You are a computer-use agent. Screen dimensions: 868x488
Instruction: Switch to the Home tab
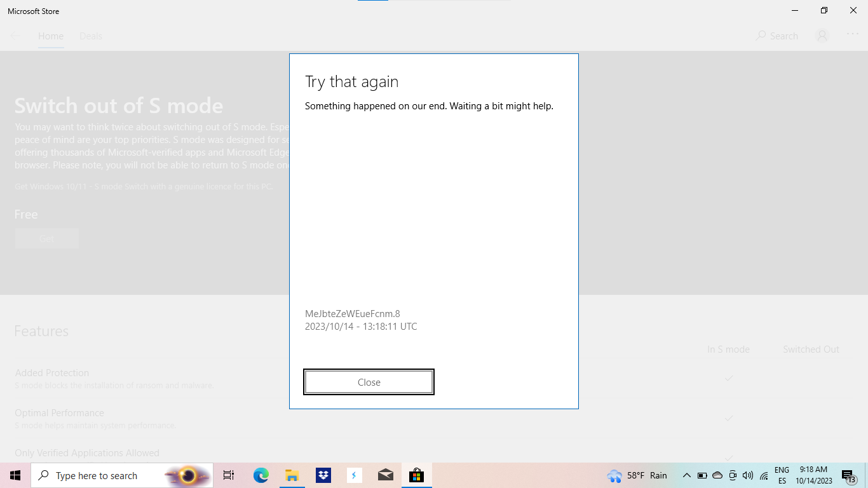click(x=51, y=36)
